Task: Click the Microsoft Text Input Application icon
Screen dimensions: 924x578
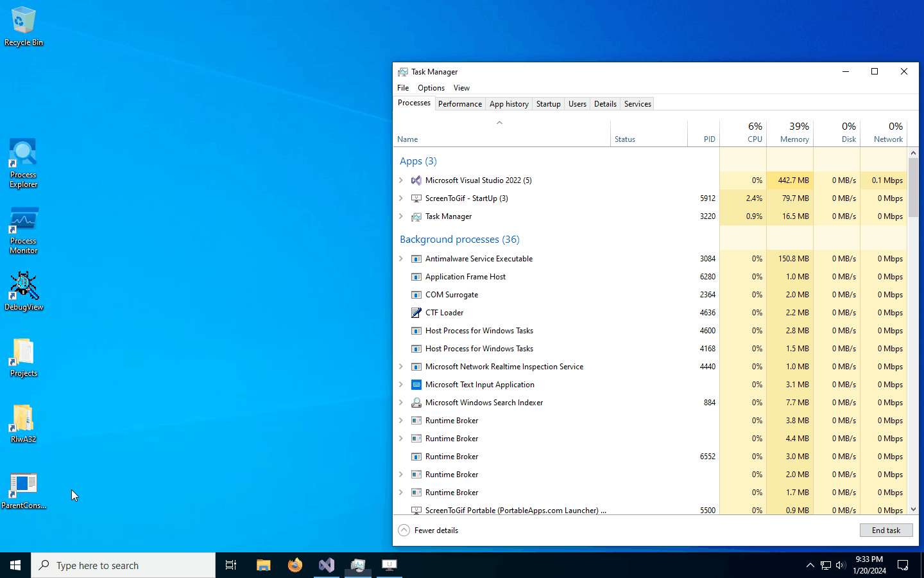Action: [416, 385]
